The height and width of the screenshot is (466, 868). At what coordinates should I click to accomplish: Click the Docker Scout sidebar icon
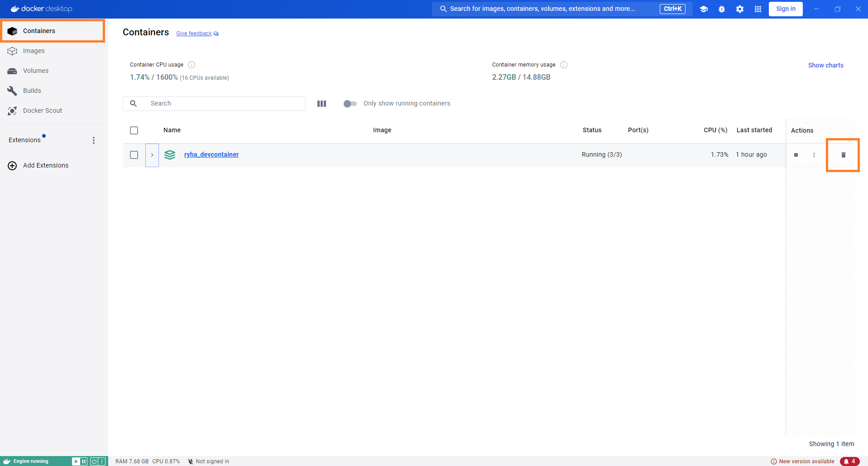[12, 111]
